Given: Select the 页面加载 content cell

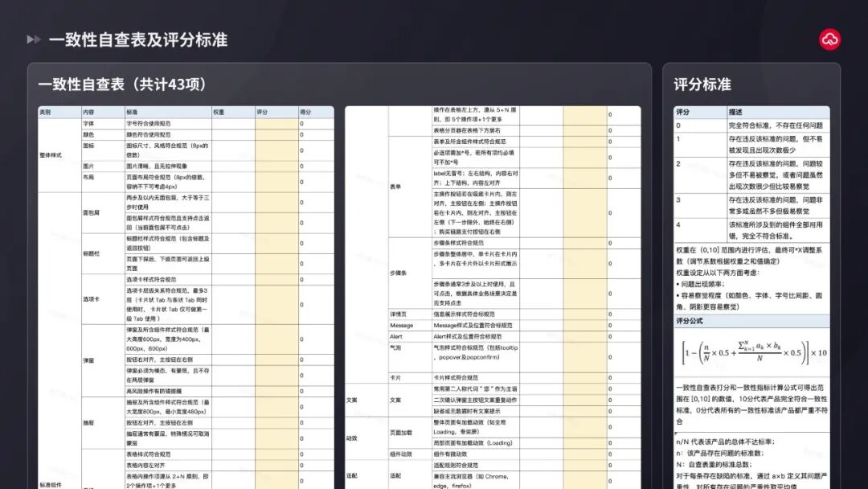Looking at the screenshot, I should 410,433.
